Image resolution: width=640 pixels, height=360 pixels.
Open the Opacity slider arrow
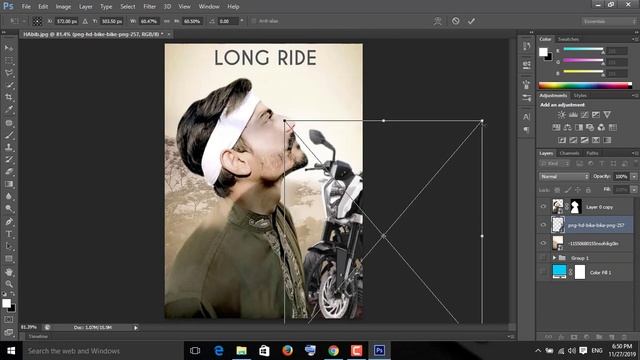click(x=634, y=176)
